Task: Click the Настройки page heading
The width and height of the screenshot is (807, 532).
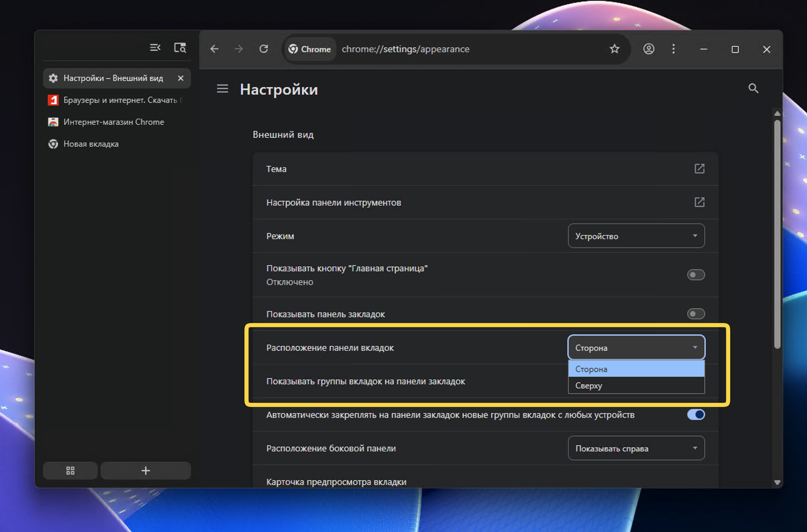Action: [279, 89]
